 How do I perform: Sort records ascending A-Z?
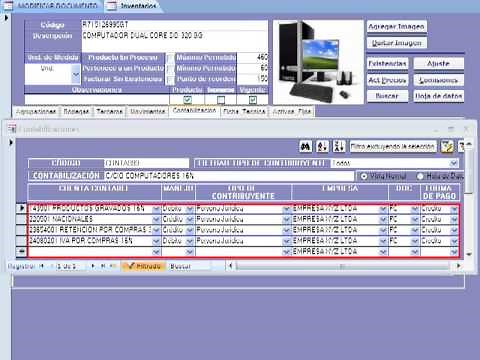[322, 146]
